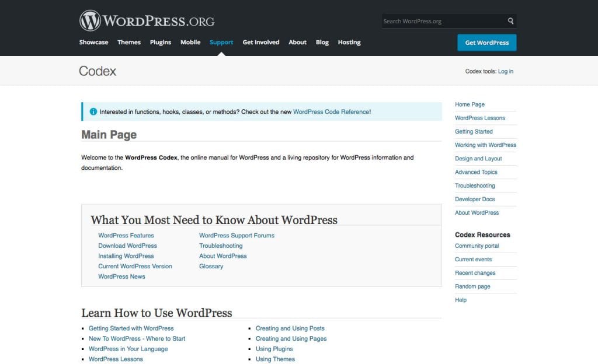Image resolution: width=598 pixels, height=364 pixels.
Task: Click the Codex page title
Action: click(x=98, y=71)
